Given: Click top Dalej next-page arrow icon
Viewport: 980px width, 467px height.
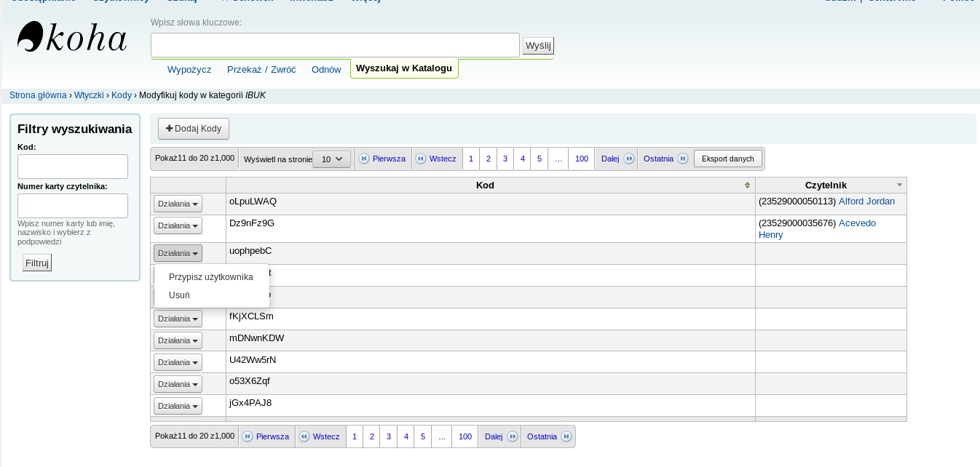Looking at the screenshot, I should pos(629,159).
